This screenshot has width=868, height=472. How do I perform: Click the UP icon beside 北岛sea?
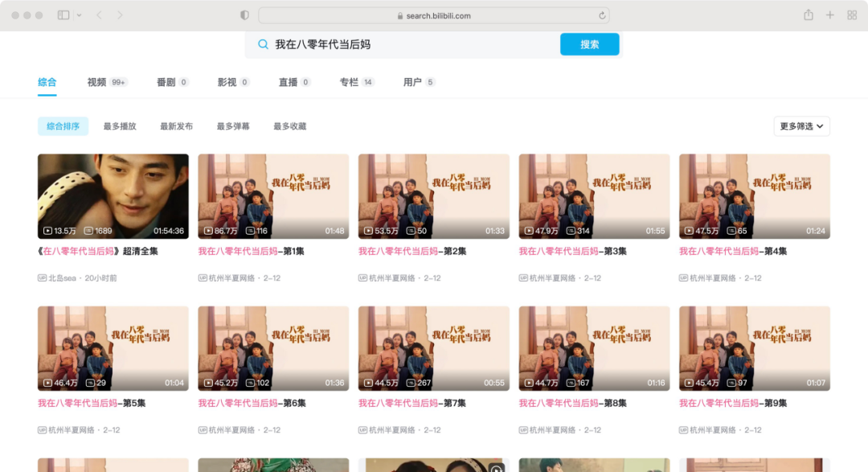[42, 278]
